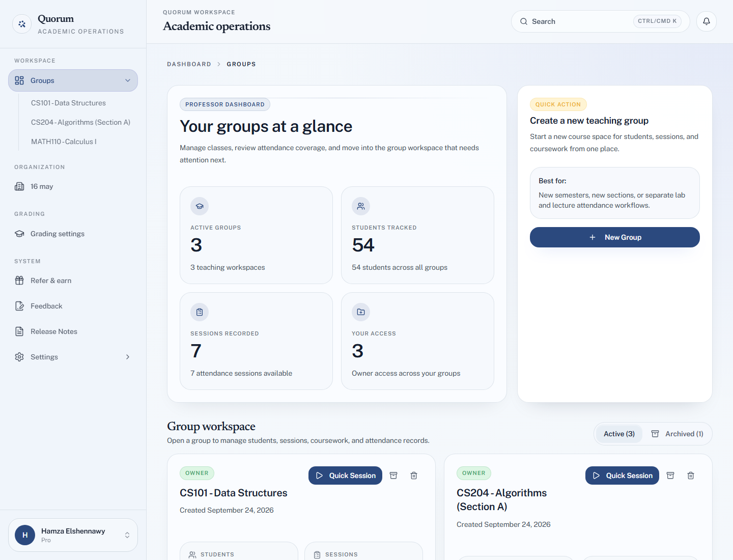Click the Active Groups graduation cap icon
Screen dimensions: 733x560
tap(200, 206)
